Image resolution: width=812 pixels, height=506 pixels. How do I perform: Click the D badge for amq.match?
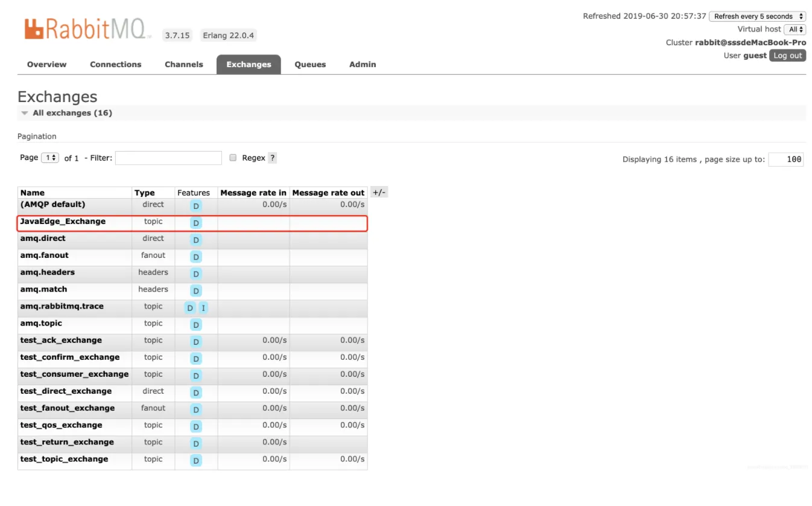click(x=195, y=290)
